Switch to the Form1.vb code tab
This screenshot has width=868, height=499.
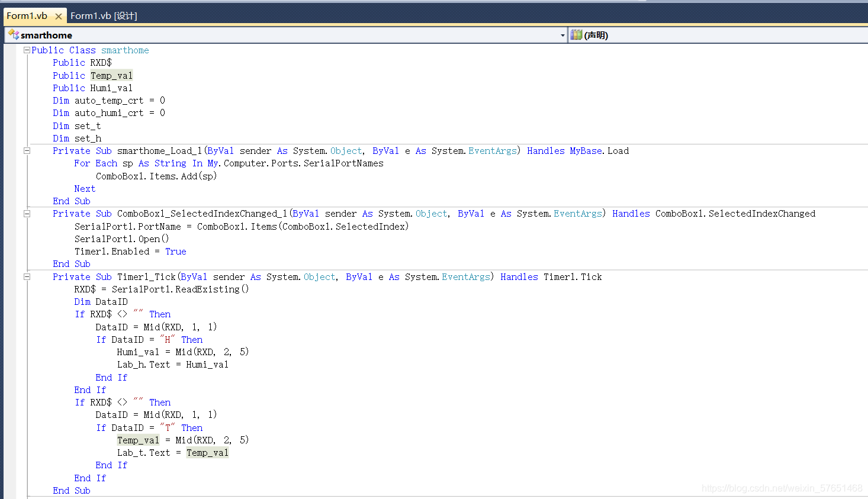27,16
